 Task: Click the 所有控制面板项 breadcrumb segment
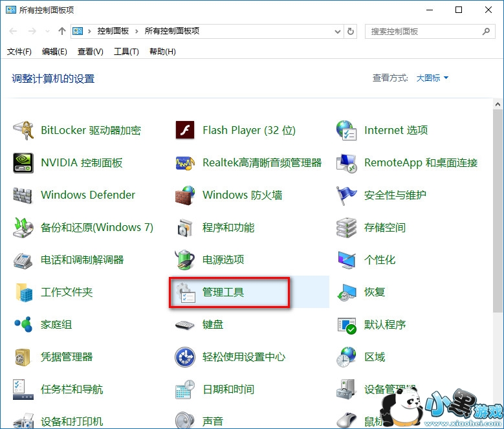pos(172,31)
